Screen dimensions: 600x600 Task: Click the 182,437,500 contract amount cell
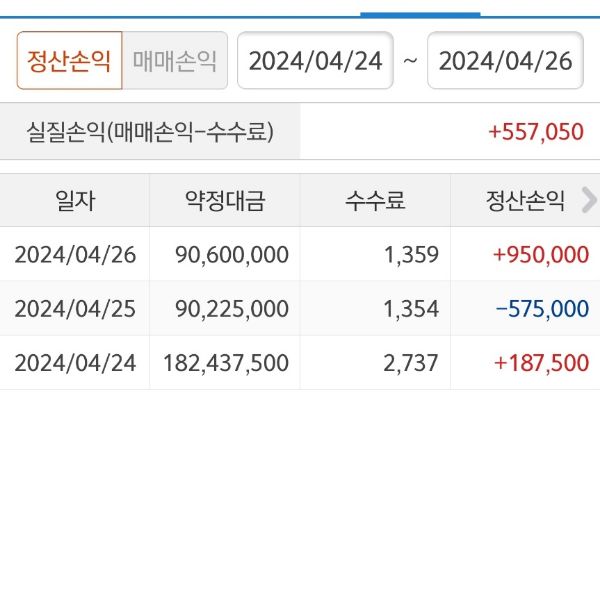tap(225, 362)
